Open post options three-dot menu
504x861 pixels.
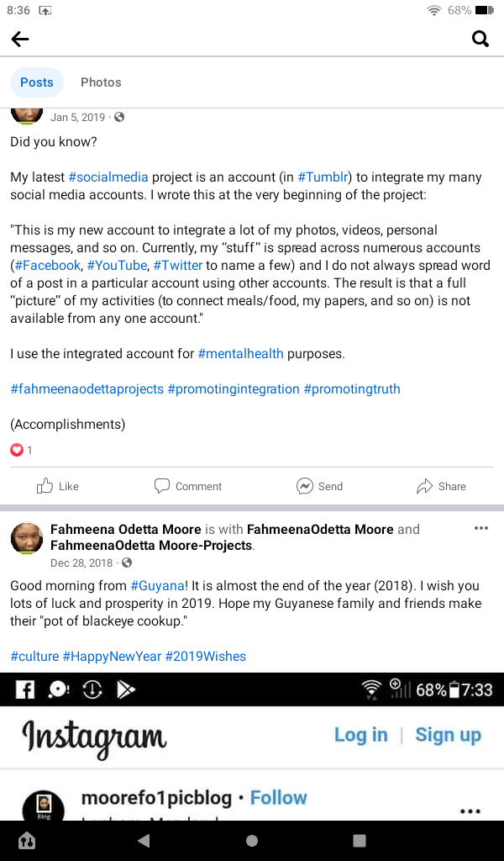point(481,528)
